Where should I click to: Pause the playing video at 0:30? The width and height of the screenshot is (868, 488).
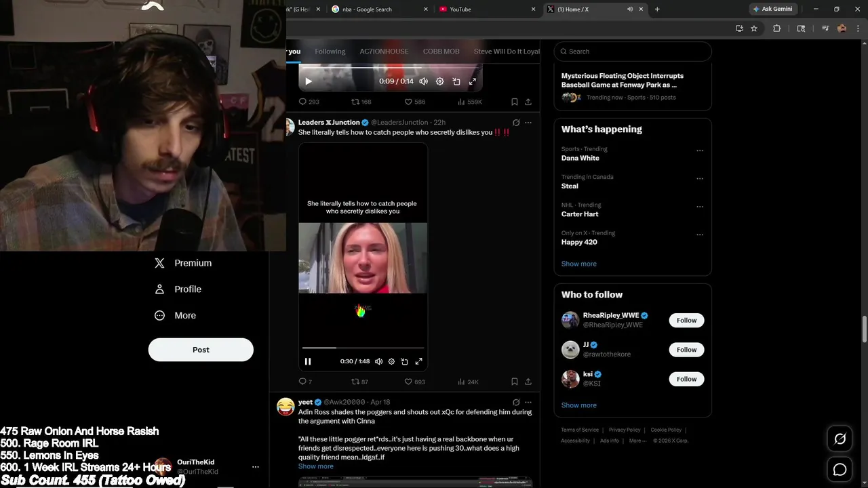click(308, 361)
